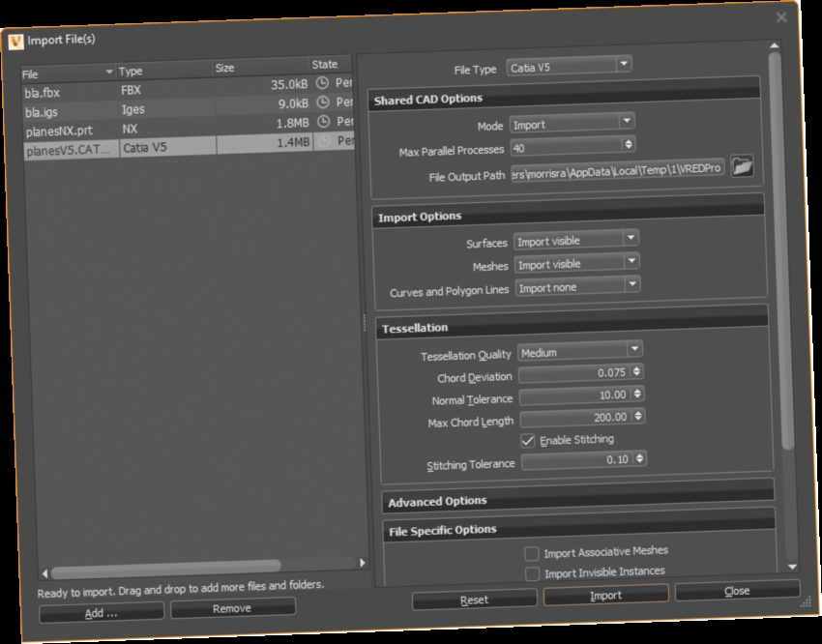This screenshot has height=644, width=822.
Task: Click the Add button to add more files
Action: (100, 612)
